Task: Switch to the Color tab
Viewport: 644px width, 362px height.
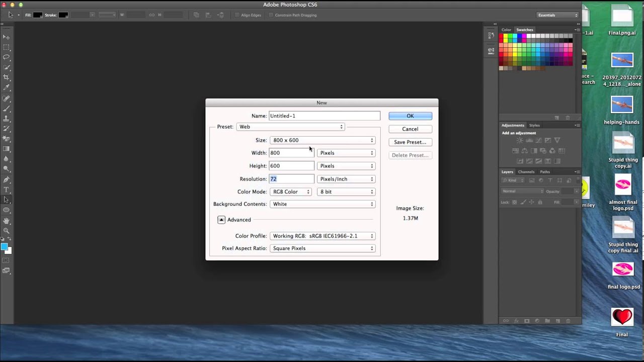Action: [x=506, y=30]
